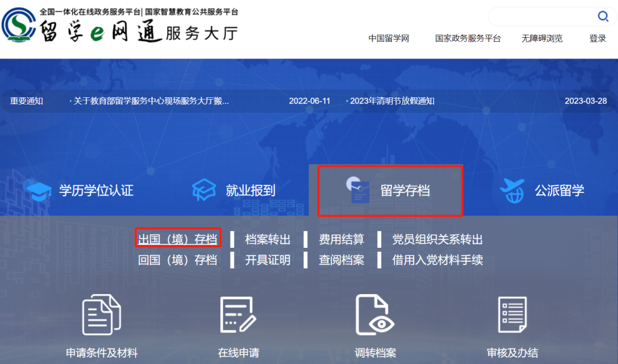
Task: Open the 中国留学网 menu item
Action: click(x=389, y=38)
